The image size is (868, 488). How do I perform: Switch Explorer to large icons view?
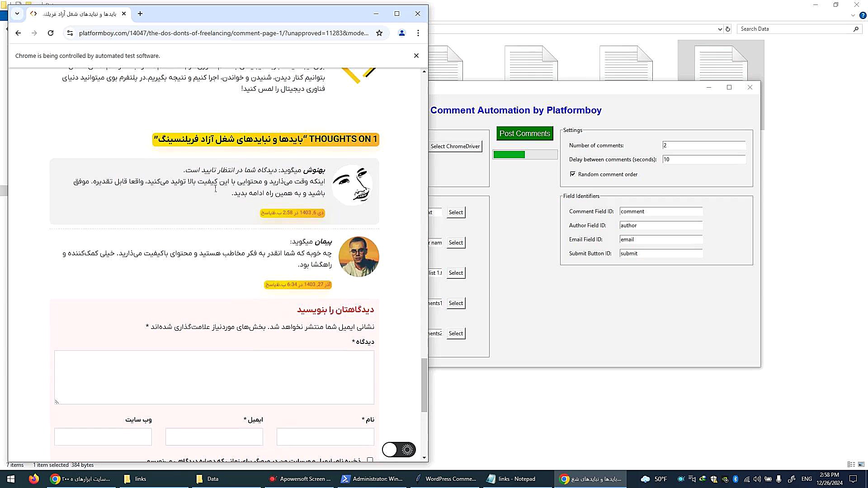(x=861, y=465)
